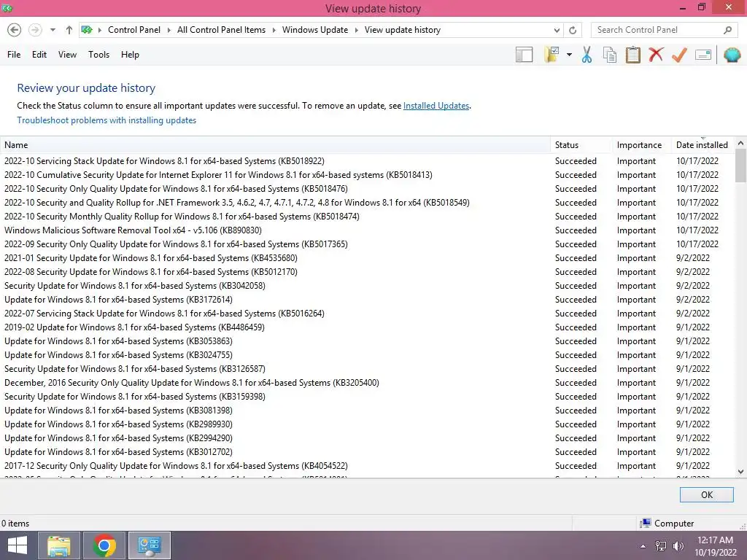Show hidden icons in the system tray

click(643, 546)
